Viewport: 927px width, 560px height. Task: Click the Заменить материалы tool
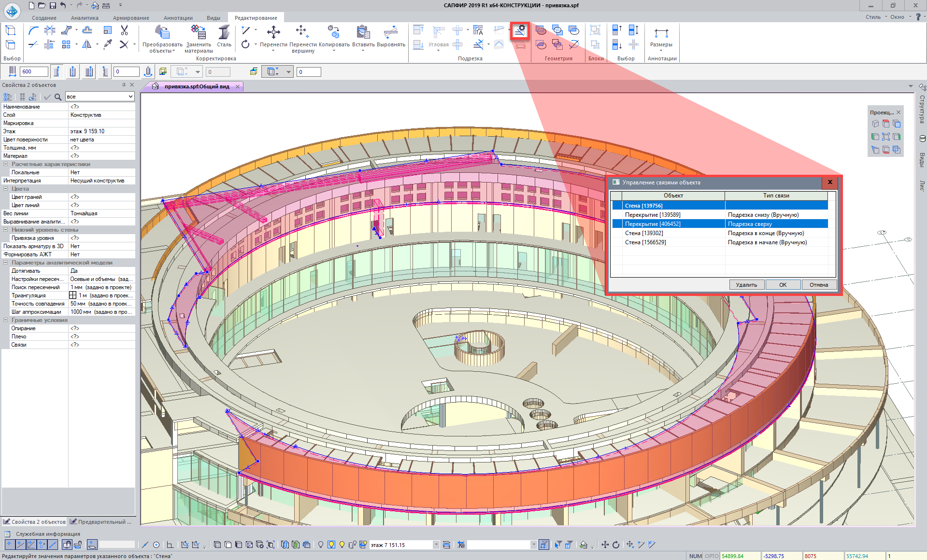[x=199, y=38]
